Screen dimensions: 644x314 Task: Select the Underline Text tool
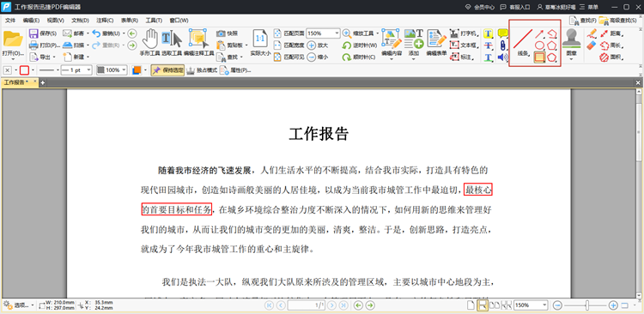[x=489, y=57]
